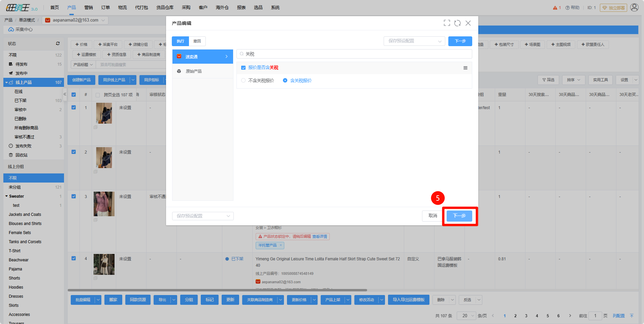Toggle the header select-all checkbox
Screen dimensions: 644x324
(x=74, y=95)
